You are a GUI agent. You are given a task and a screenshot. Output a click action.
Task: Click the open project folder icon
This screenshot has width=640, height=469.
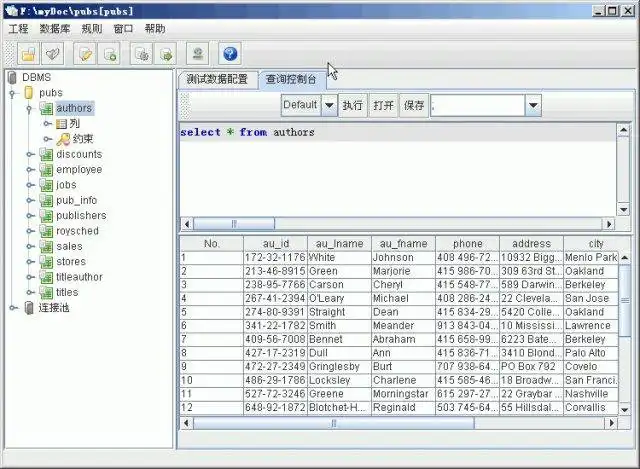click(28, 53)
